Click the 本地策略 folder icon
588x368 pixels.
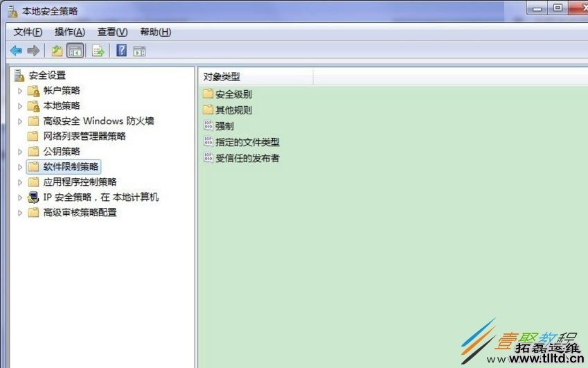point(33,106)
